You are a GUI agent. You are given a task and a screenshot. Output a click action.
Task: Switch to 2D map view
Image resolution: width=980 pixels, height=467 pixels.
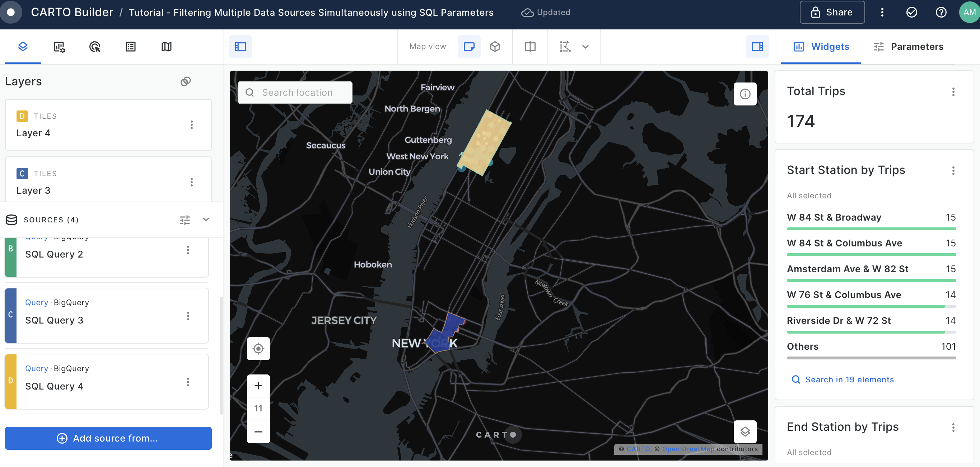point(469,47)
